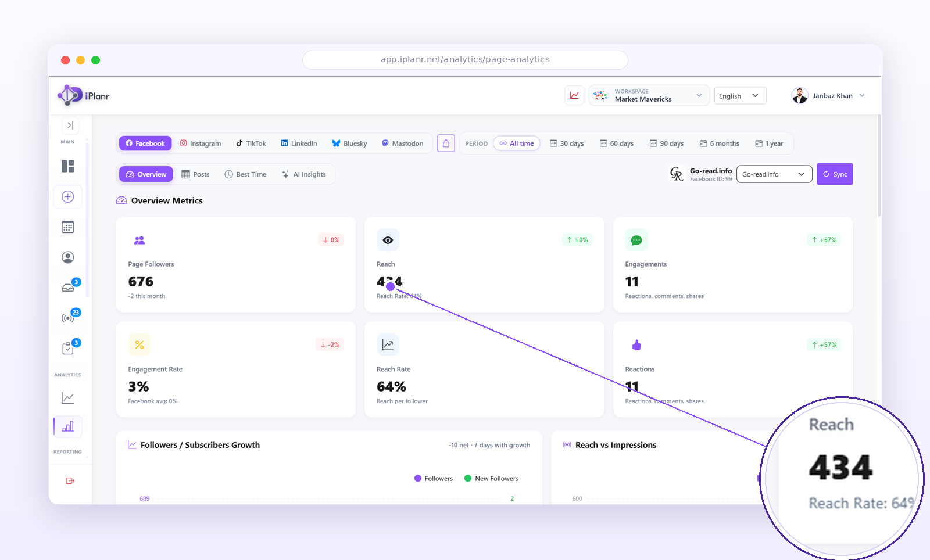Click the browser address bar URL
This screenshot has width=930, height=560.
pos(465,59)
